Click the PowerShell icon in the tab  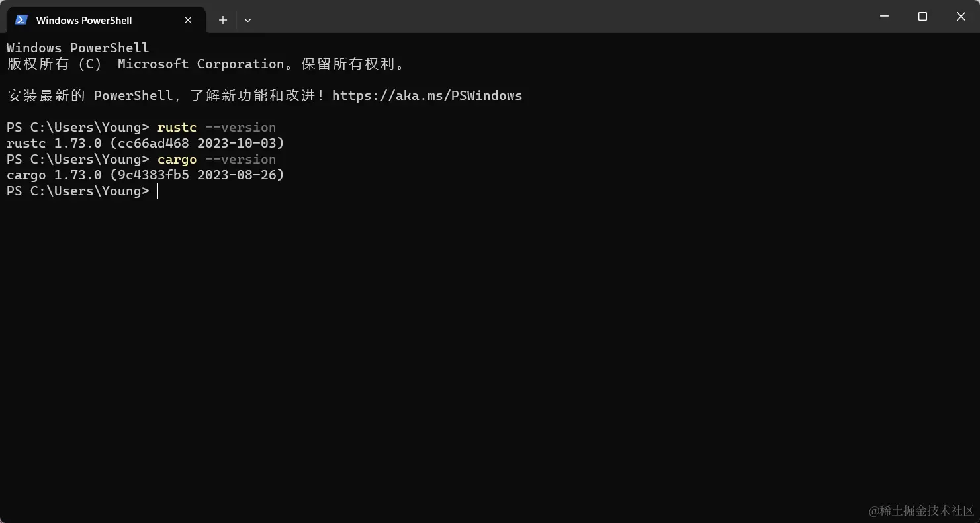point(21,20)
